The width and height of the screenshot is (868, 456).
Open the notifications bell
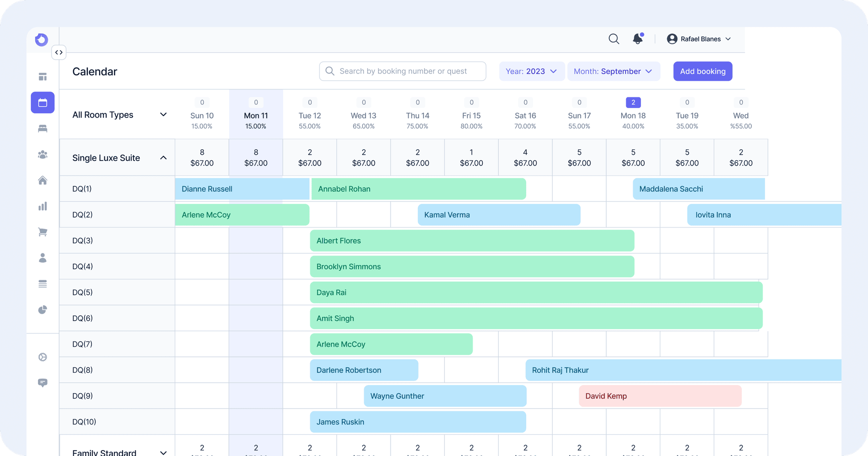pos(638,39)
